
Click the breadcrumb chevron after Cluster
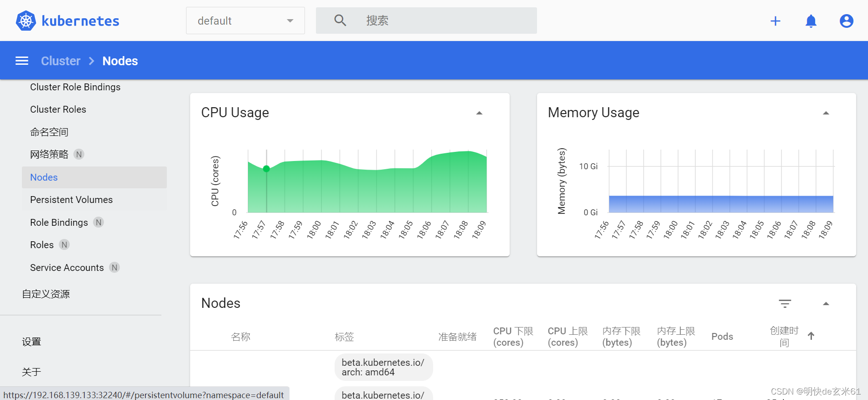92,61
